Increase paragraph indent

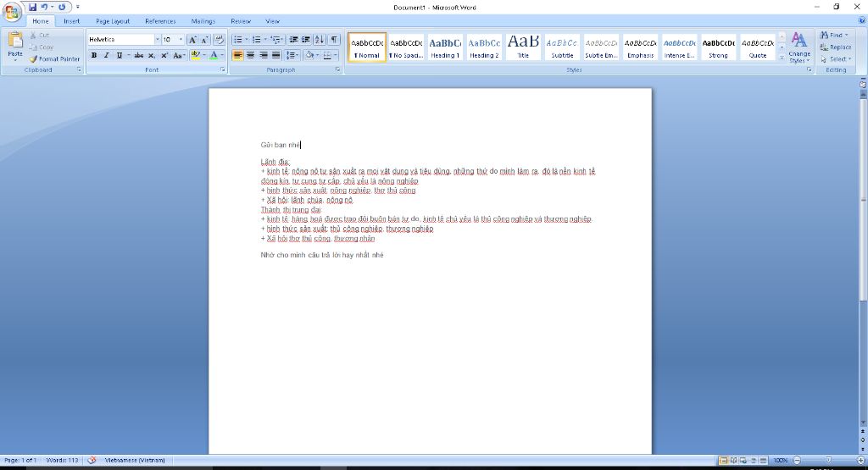coord(305,40)
